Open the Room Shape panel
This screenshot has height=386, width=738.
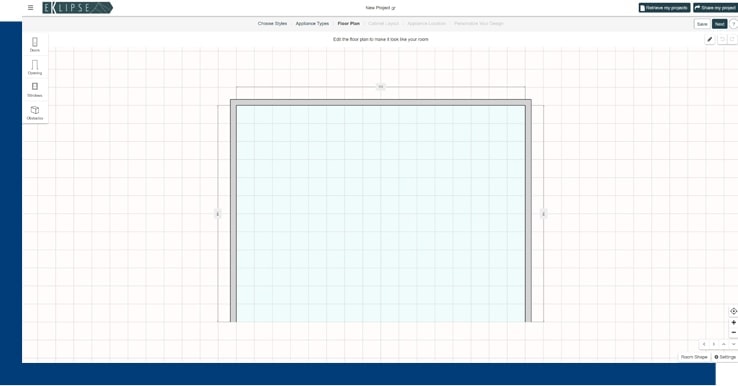click(x=694, y=357)
